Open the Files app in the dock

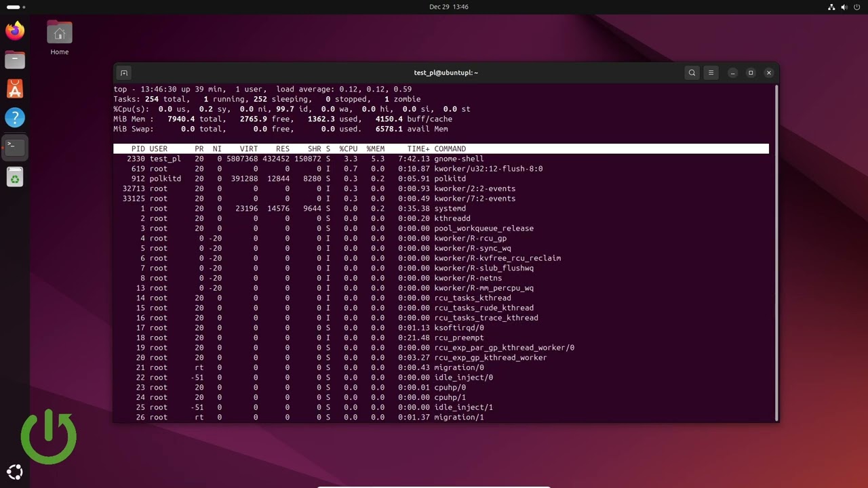click(x=15, y=60)
